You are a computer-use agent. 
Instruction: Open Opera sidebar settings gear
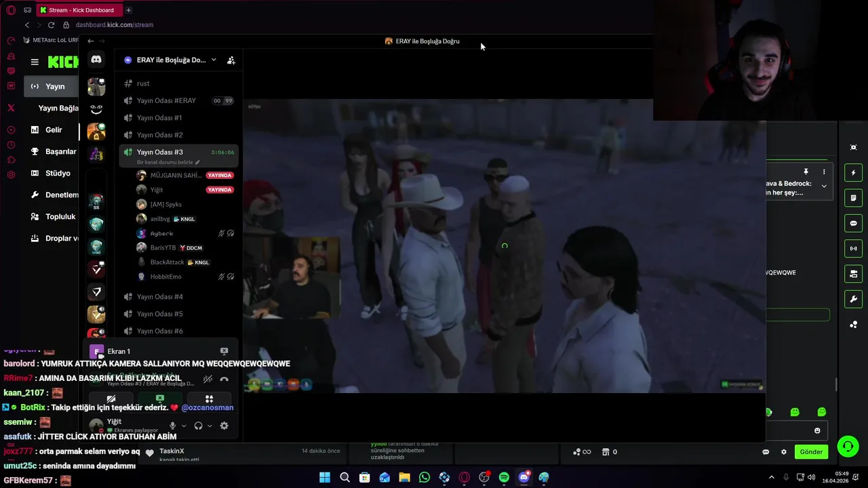click(11, 175)
